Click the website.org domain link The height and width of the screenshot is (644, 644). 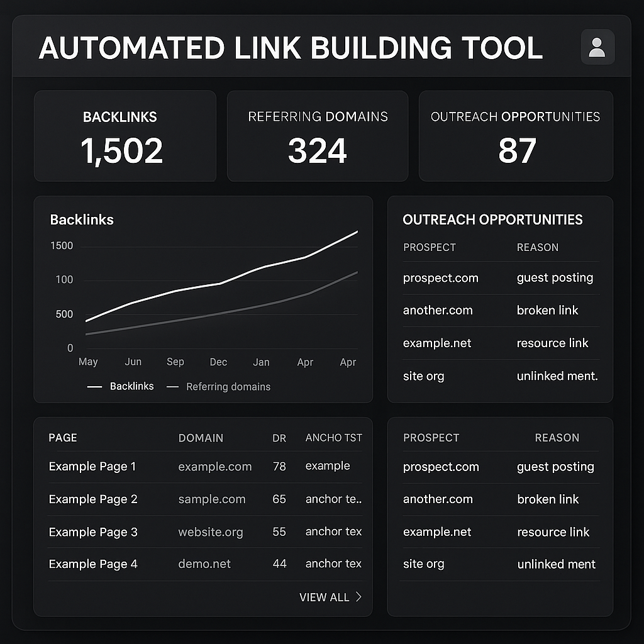click(x=211, y=532)
